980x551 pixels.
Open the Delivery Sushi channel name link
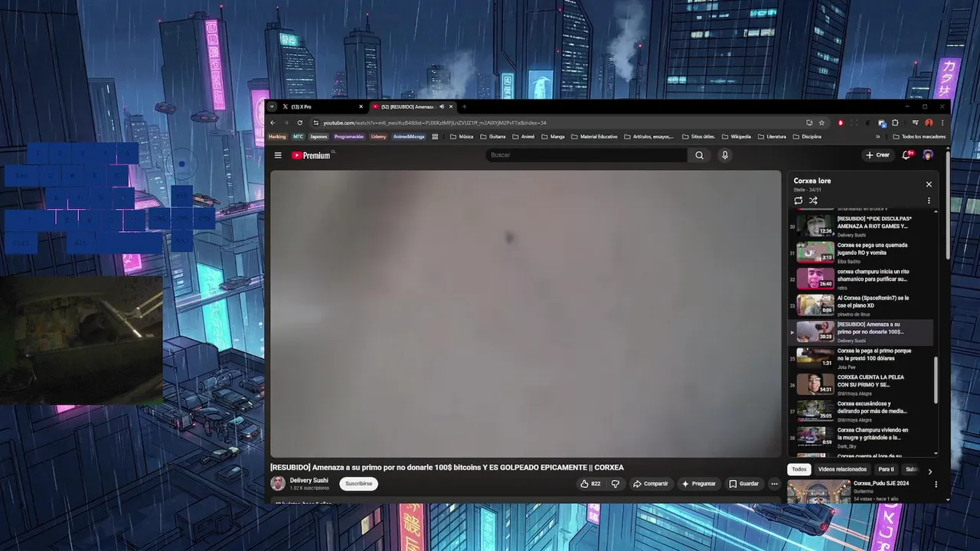[x=309, y=481]
